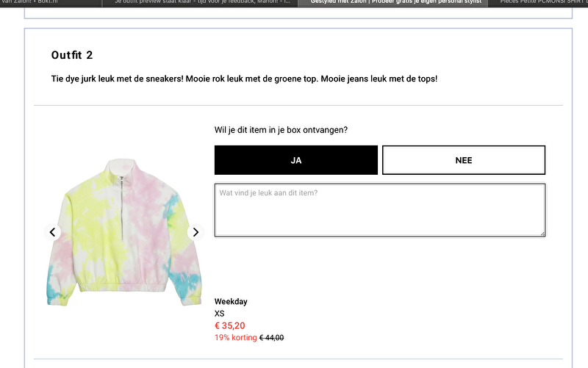
Task: Select NEE to decline this item
Action: (x=464, y=160)
